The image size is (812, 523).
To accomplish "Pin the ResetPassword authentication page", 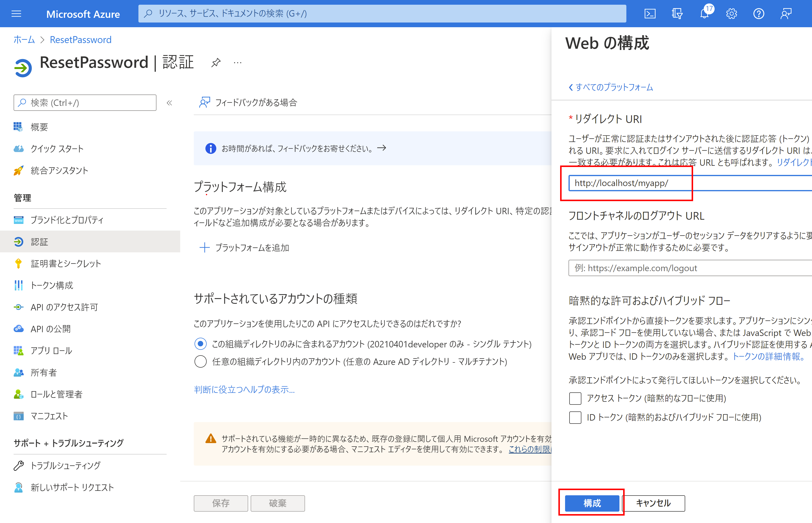I will coord(216,63).
